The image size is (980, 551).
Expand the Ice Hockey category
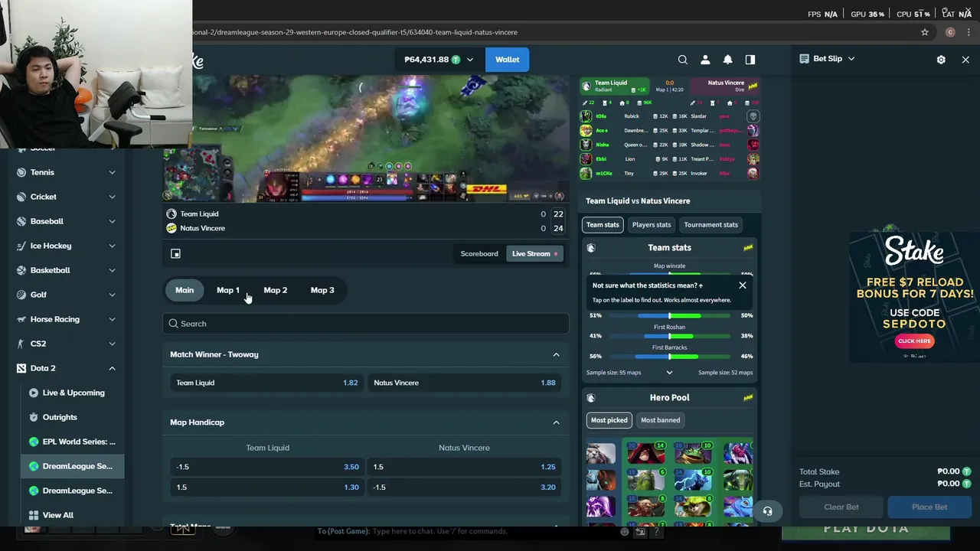coord(112,246)
